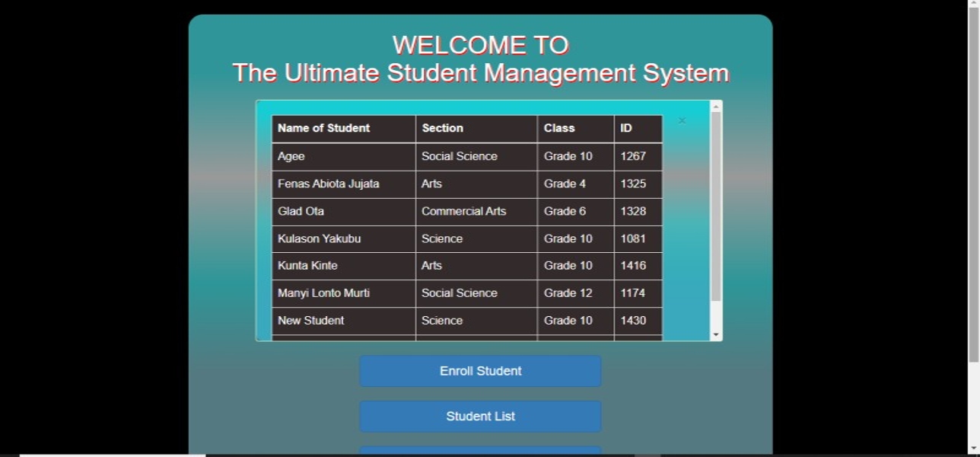This screenshot has height=457, width=980.
Task: Select student Glad Ota
Action: pyautogui.click(x=301, y=211)
